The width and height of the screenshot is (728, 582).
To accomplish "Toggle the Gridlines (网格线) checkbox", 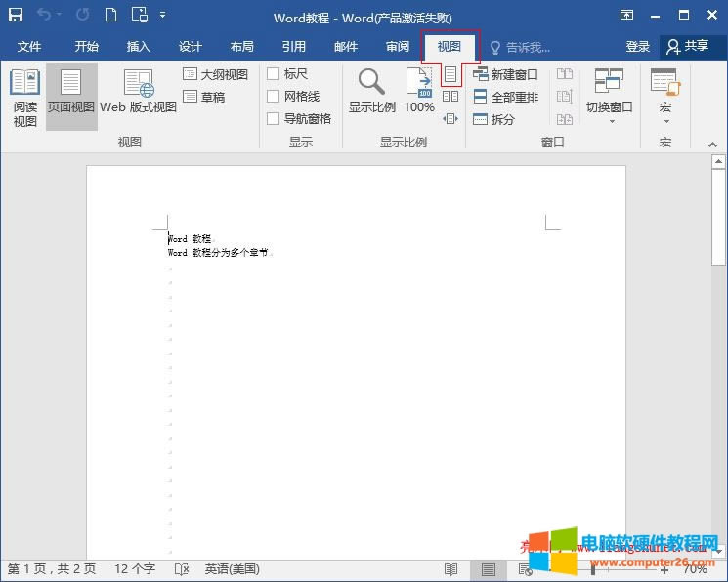I will 274,97.
